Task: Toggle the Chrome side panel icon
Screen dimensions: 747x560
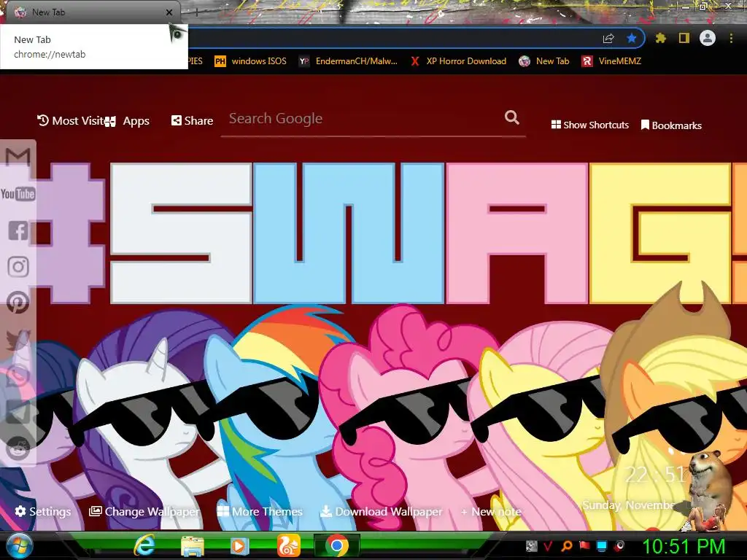Action: coord(684,38)
